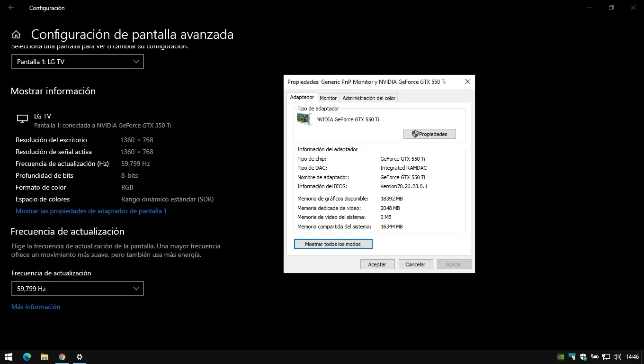The height and width of the screenshot is (364, 644).
Task: Click the Espacio de colores label
Action: coord(43,199)
